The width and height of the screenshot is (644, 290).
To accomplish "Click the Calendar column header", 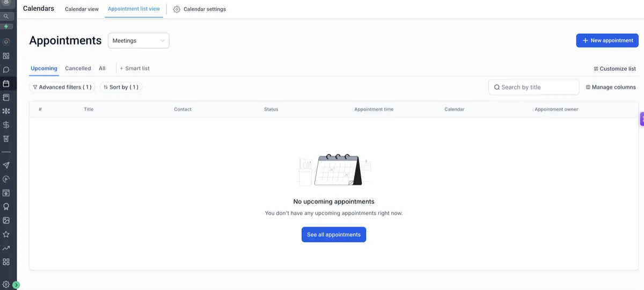I will pyautogui.click(x=454, y=110).
